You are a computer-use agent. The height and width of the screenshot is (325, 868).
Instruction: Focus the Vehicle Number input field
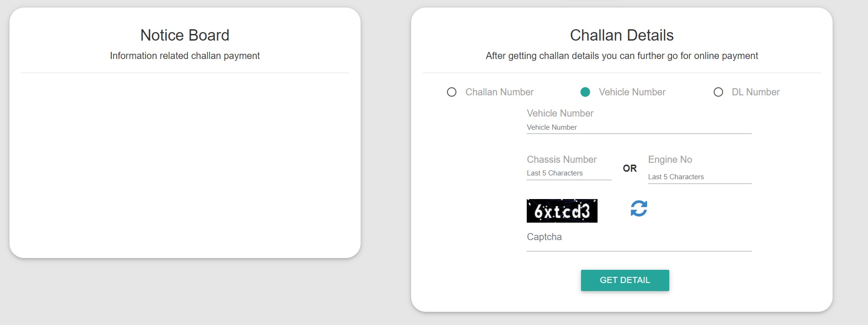639,127
